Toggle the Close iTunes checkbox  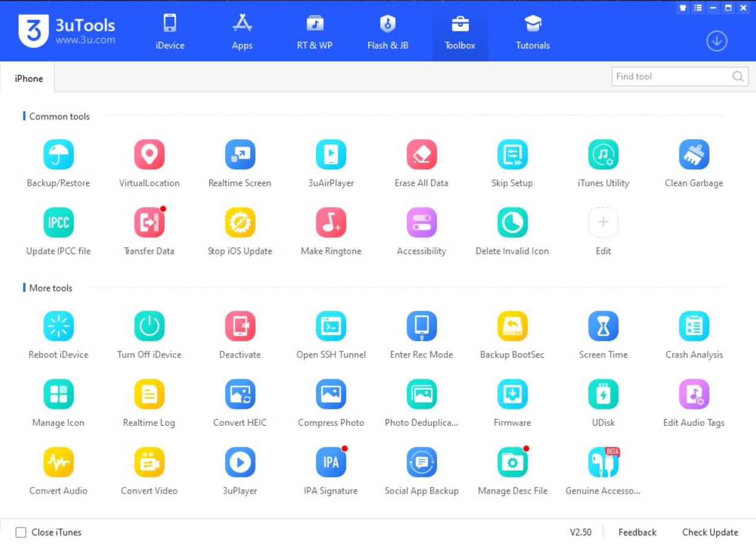click(21, 532)
